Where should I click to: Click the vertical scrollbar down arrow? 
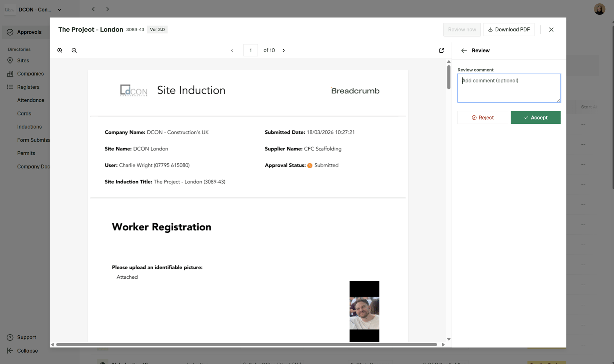449,339
